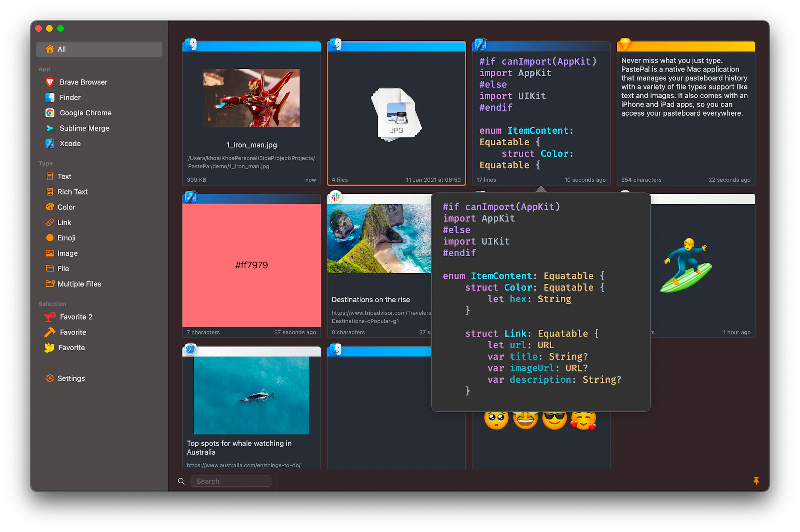Viewport: 800px width, 532px height.
Task: Click Finder icon on 4 files clip
Action: 335,44
